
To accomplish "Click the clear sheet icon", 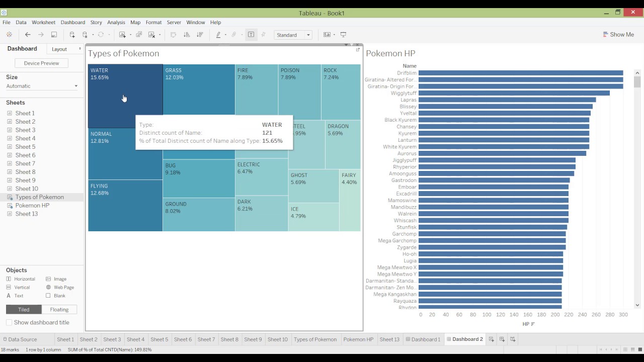I will (x=151, y=35).
